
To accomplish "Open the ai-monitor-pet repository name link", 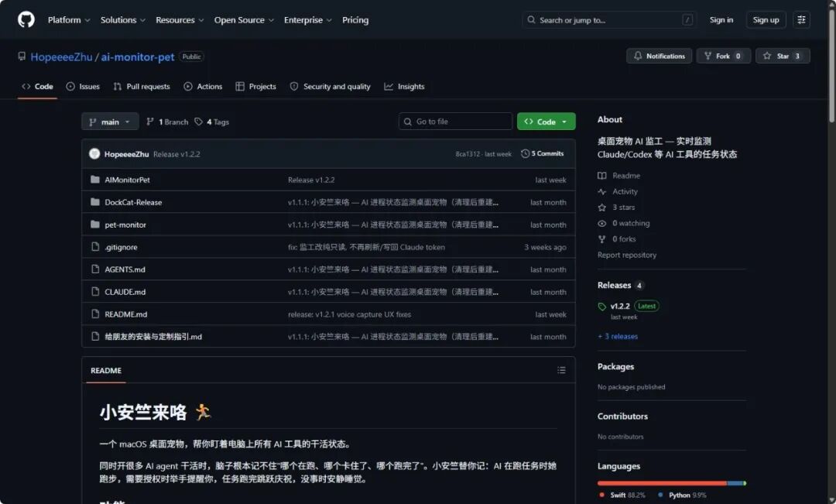I will click(138, 57).
